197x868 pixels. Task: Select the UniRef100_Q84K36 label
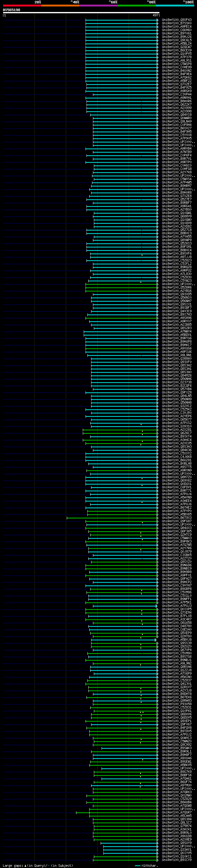[x=177, y=450]
